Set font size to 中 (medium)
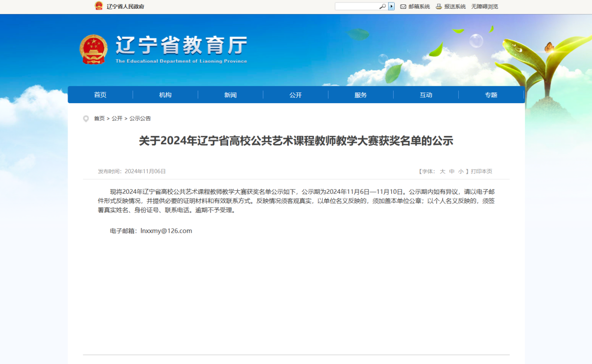The image size is (592, 364). pos(452,171)
